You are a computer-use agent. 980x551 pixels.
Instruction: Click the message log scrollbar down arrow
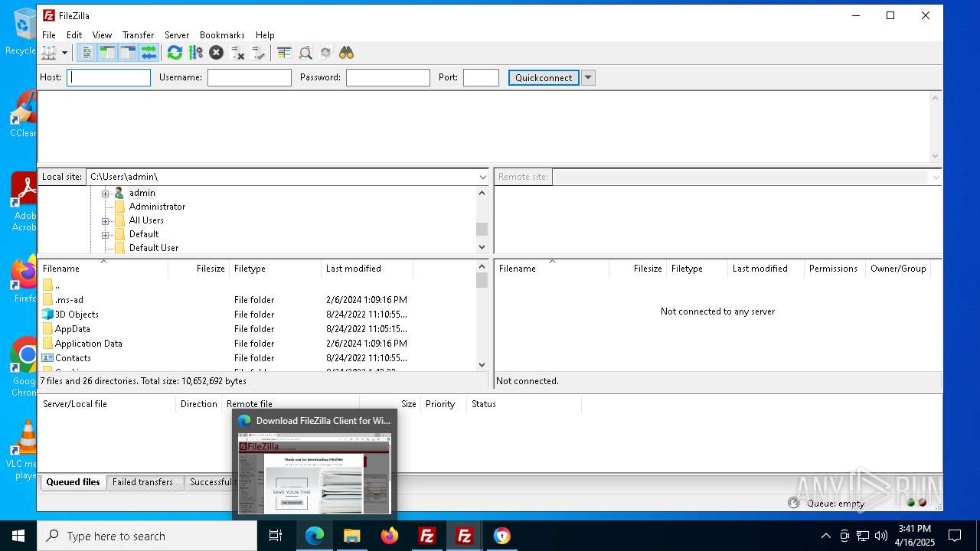935,156
